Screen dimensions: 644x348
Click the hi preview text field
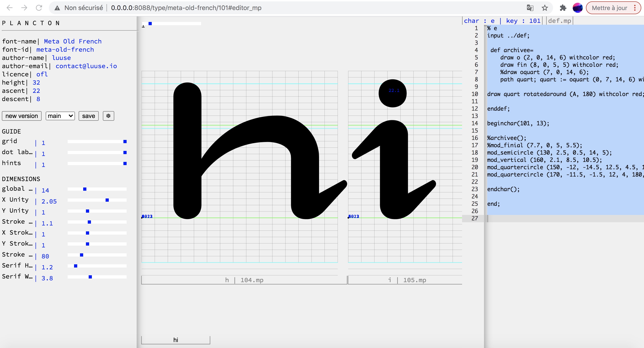coord(176,340)
